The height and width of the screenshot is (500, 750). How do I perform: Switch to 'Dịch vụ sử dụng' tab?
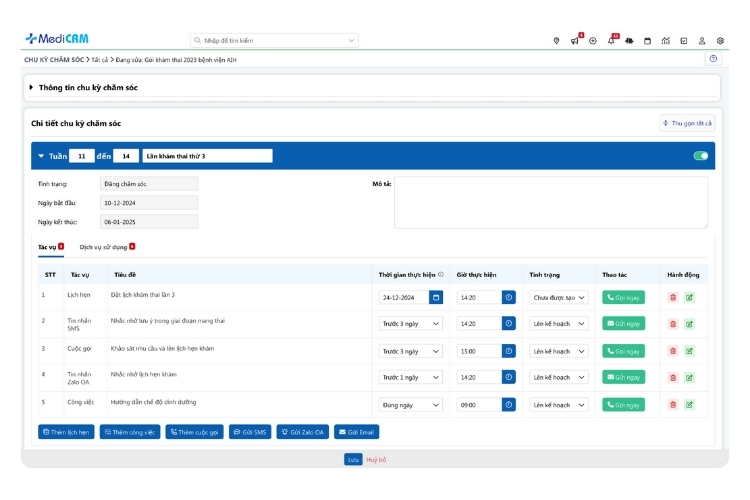pyautogui.click(x=104, y=246)
